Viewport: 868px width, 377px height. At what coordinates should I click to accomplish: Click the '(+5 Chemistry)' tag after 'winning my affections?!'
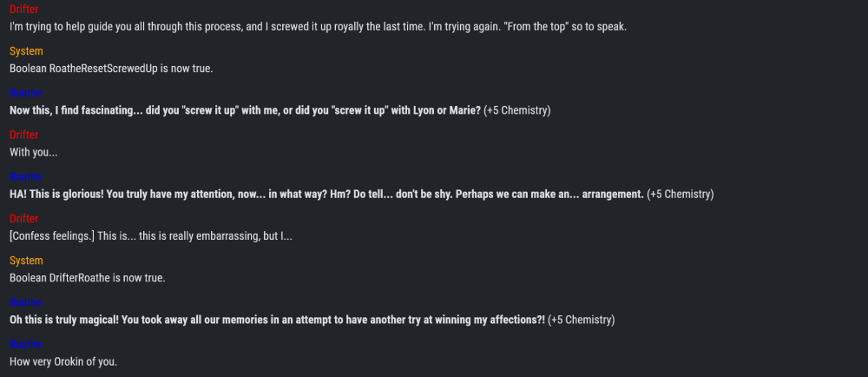pyautogui.click(x=582, y=320)
